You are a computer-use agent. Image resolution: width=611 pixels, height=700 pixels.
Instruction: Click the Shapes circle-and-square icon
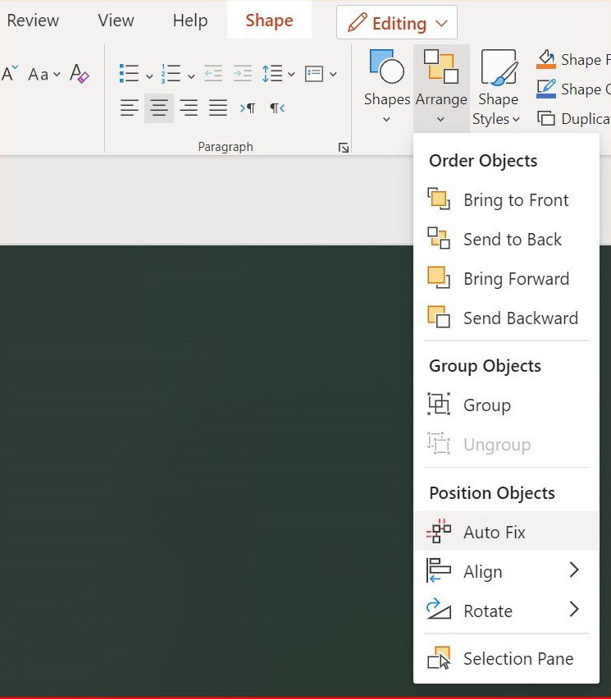click(386, 66)
